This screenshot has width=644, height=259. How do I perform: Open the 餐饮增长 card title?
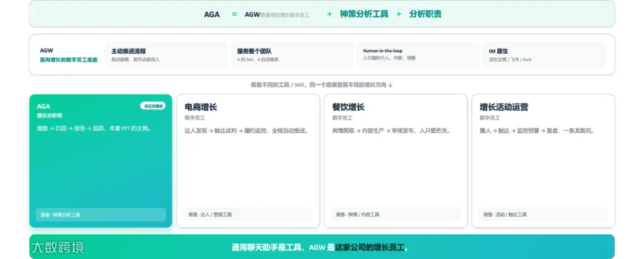348,107
